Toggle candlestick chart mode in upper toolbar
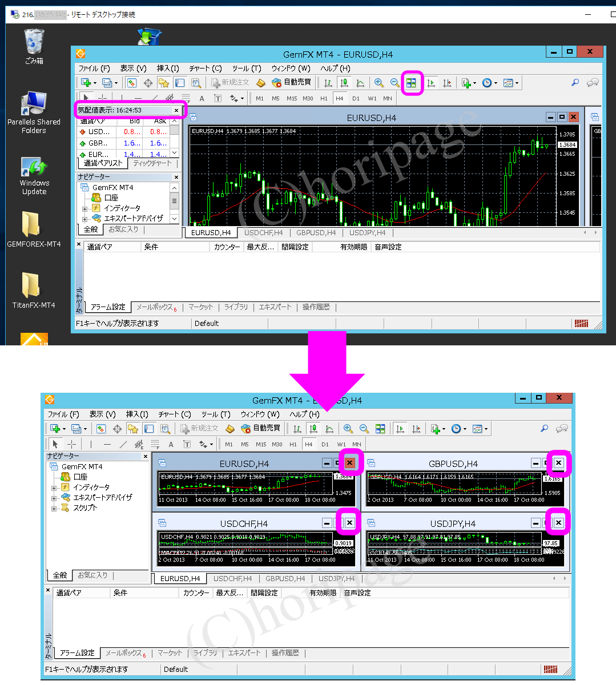 click(344, 83)
